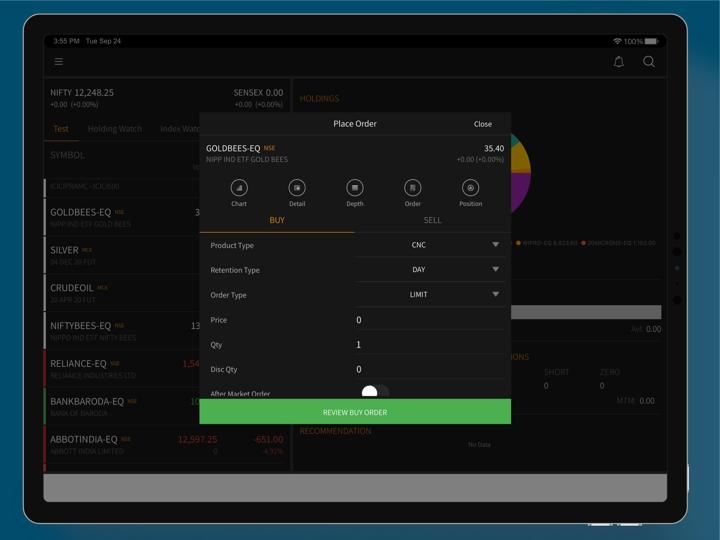Click the RECOMMENDATION section heading
Image resolution: width=720 pixels, height=540 pixels.
[335, 431]
